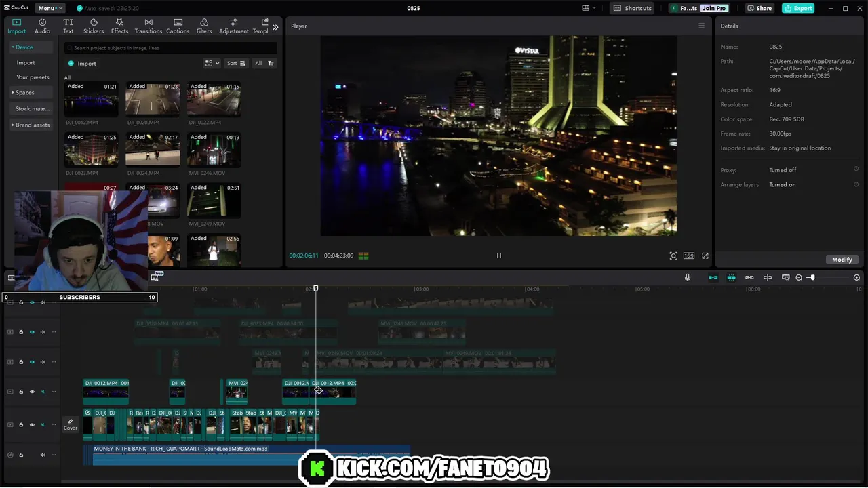Click the Cover edit button

pyautogui.click(x=71, y=424)
